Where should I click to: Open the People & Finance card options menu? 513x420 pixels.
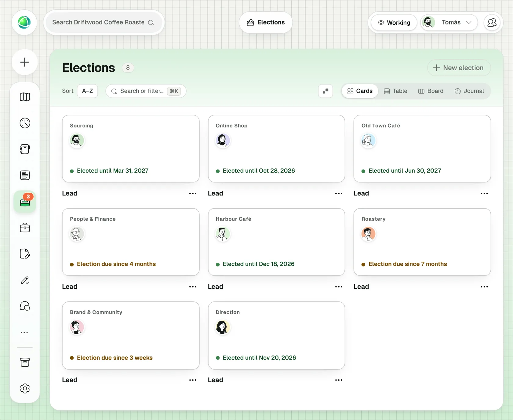pyautogui.click(x=193, y=287)
